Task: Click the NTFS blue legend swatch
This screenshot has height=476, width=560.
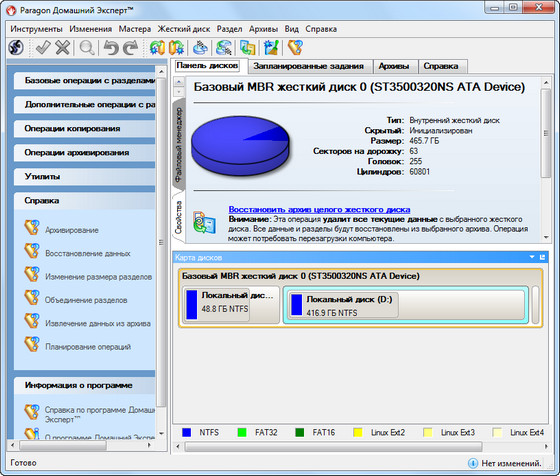Action: pos(186,432)
